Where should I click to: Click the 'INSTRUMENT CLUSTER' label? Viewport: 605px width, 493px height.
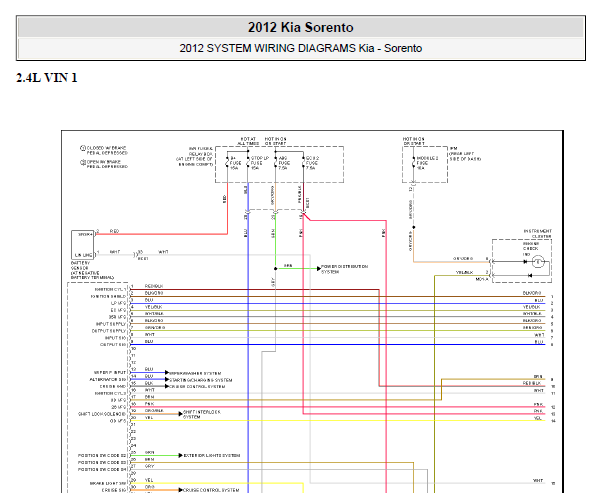pyautogui.click(x=537, y=233)
